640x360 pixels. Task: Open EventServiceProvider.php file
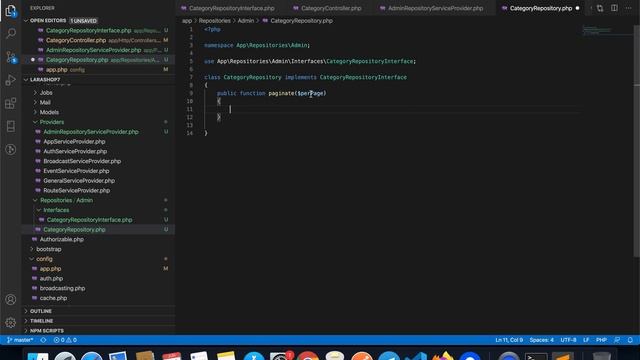76,171
